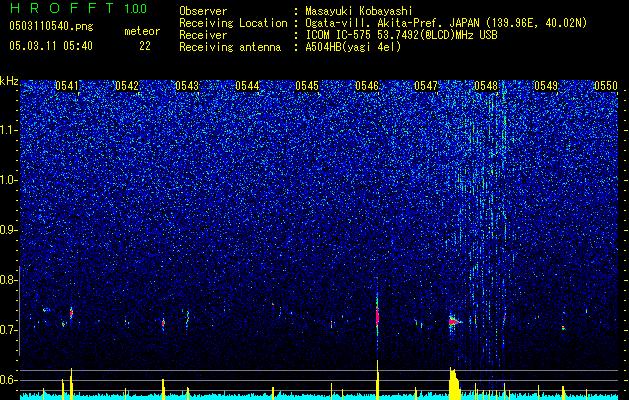Viewport: 629px width, 400px height.
Task: Click the 0549 time marker
Action: [546, 86]
